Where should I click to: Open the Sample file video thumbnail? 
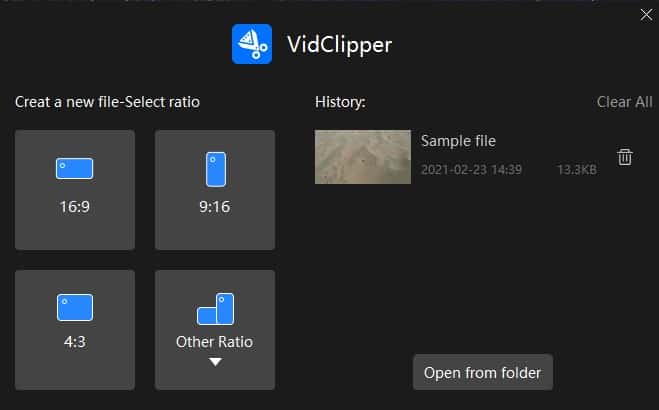point(362,157)
